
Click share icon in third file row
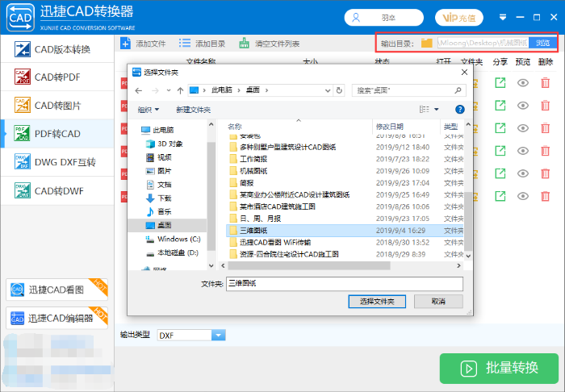click(500, 128)
